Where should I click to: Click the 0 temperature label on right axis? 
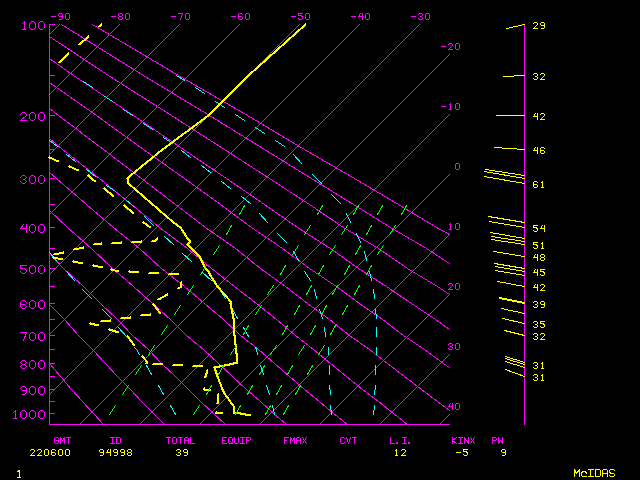point(456,166)
